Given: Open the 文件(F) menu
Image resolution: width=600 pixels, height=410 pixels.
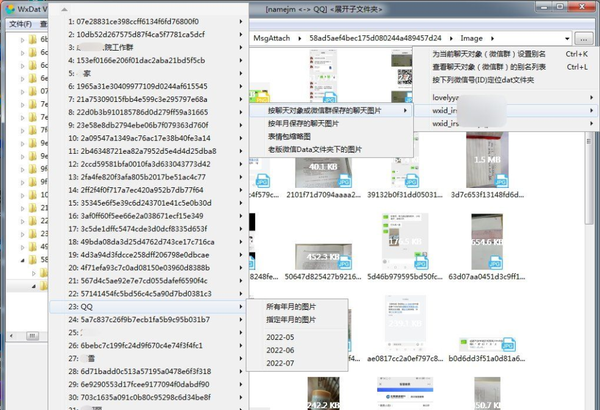Looking at the screenshot, I should point(20,24).
